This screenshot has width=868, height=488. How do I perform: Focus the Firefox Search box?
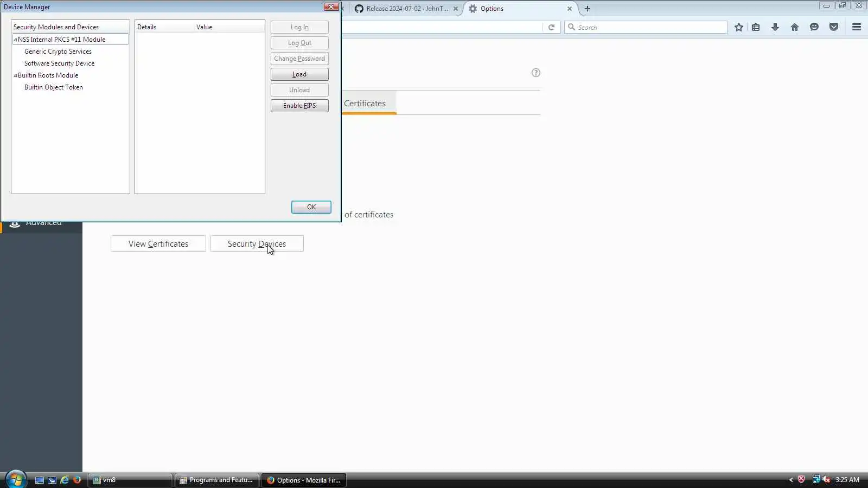click(x=646, y=27)
